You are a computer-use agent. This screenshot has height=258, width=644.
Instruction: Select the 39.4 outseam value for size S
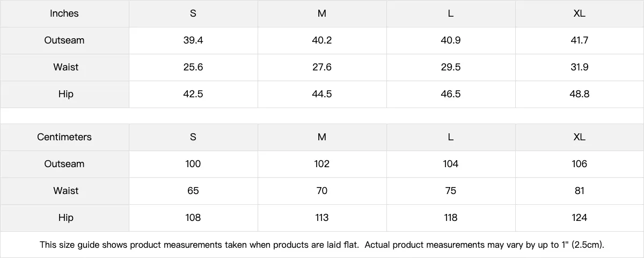coord(193,40)
